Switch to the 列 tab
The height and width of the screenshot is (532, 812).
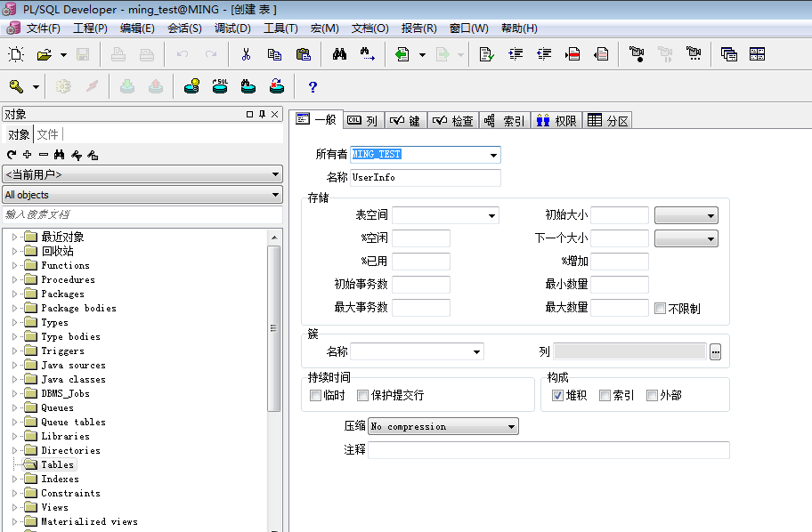[362, 121]
